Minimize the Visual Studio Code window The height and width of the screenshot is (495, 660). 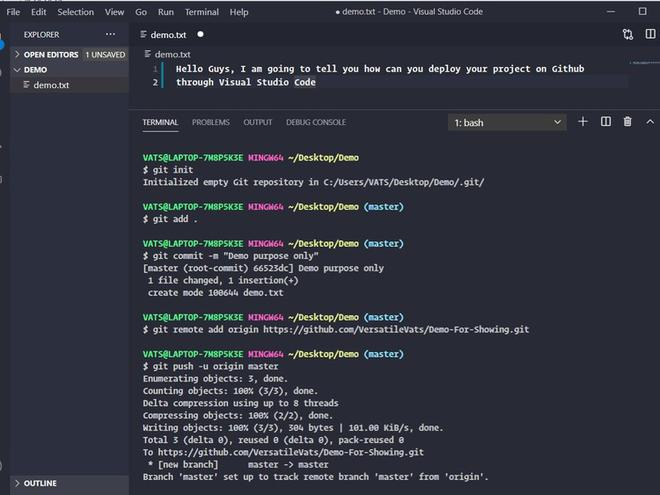(611, 11)
